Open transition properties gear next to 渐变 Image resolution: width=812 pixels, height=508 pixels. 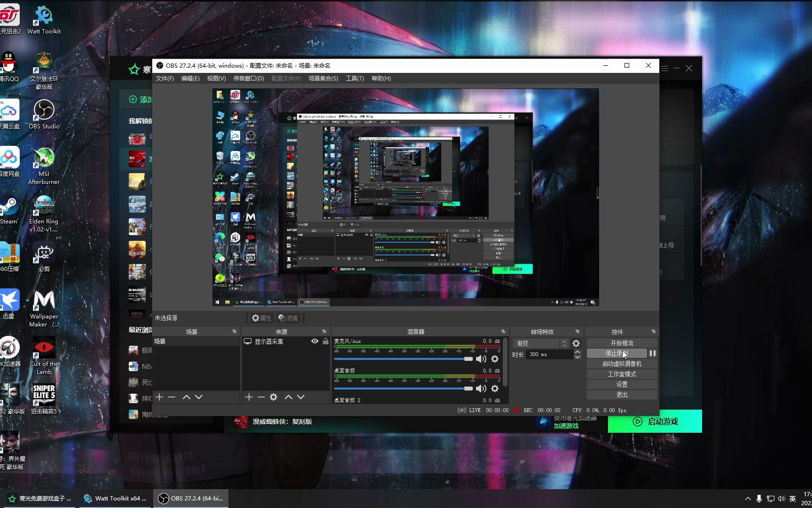576,343
